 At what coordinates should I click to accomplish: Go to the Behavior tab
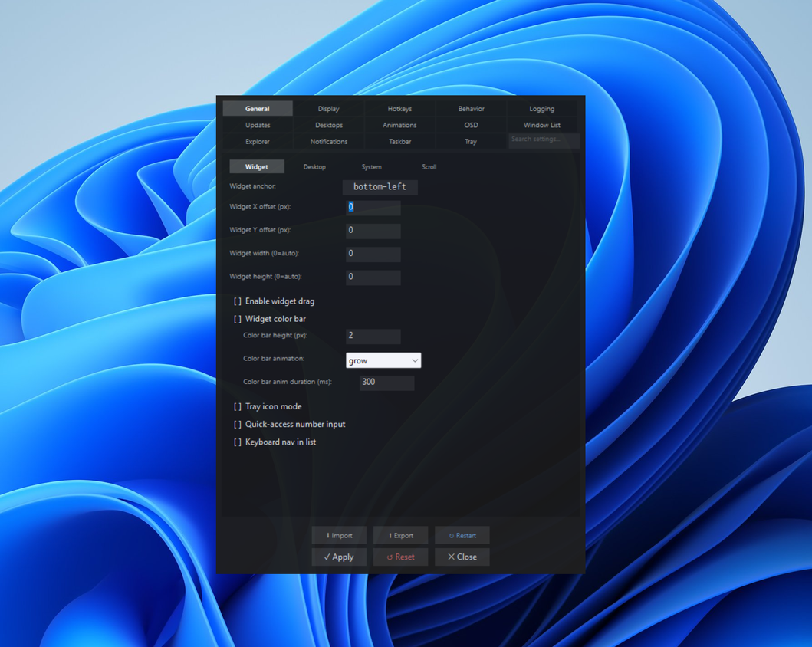coord(471,109)
